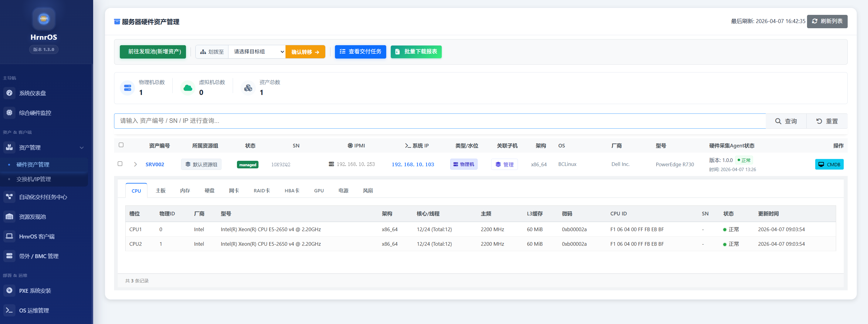Image resolution: width=868 pixels, height=324 pixels.
Task: Collapse the 资产管理 sidebar menu
Action: 82,147
